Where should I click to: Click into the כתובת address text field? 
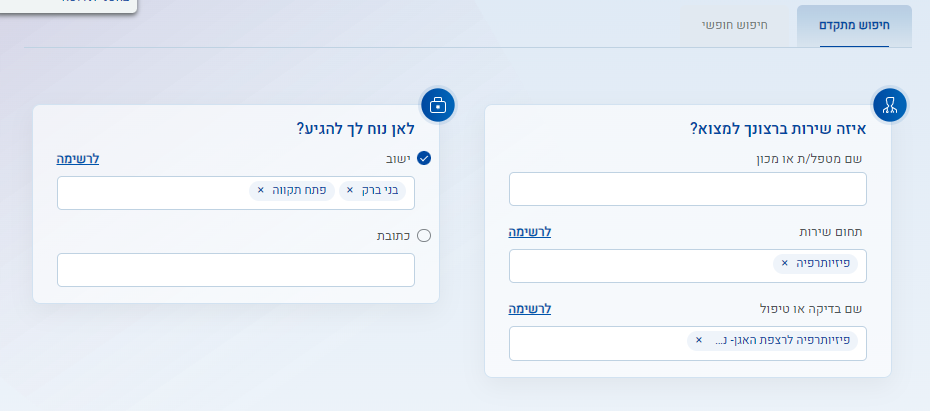coord(235,270)
